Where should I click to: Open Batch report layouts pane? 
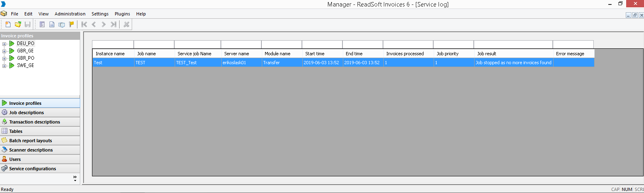click(x=40, y=141)
